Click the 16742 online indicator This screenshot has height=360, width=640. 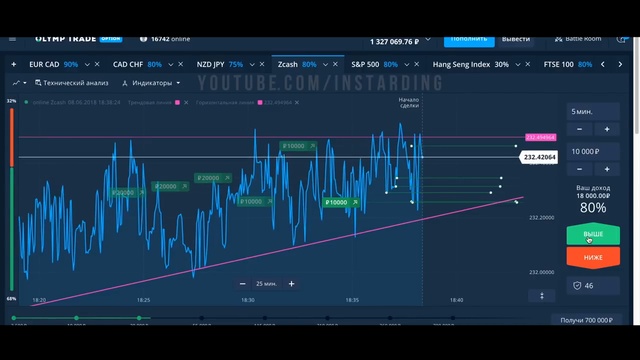tap(165, 39)
